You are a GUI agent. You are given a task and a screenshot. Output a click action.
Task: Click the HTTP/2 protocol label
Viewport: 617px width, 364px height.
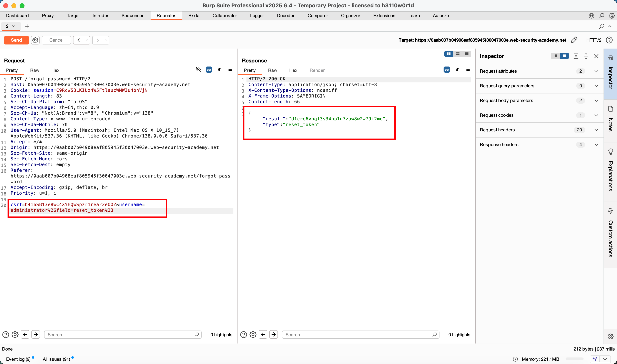tap(594, 40)
